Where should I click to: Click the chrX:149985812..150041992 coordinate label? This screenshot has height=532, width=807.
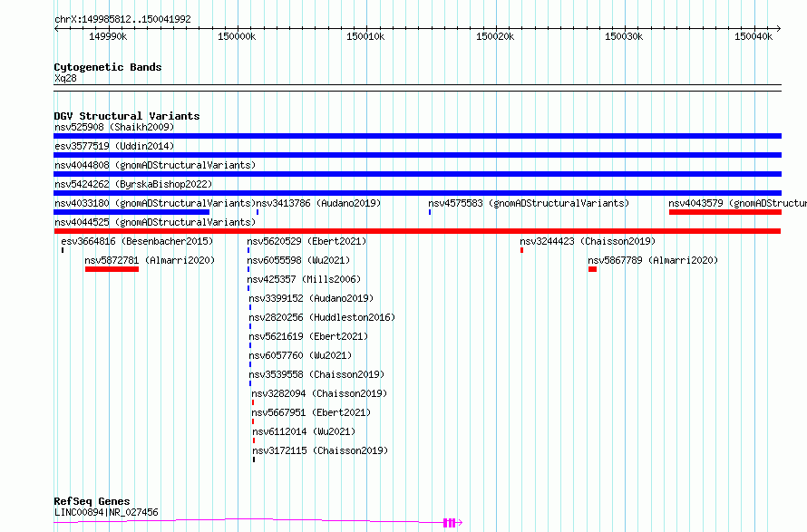coord(122,20)
